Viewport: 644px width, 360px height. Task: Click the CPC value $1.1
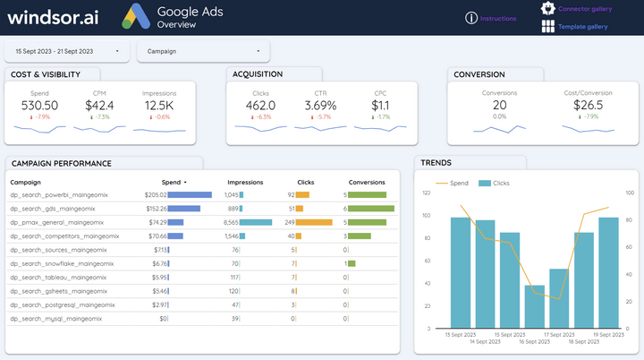pyautogui.click(x=380, y=106)
